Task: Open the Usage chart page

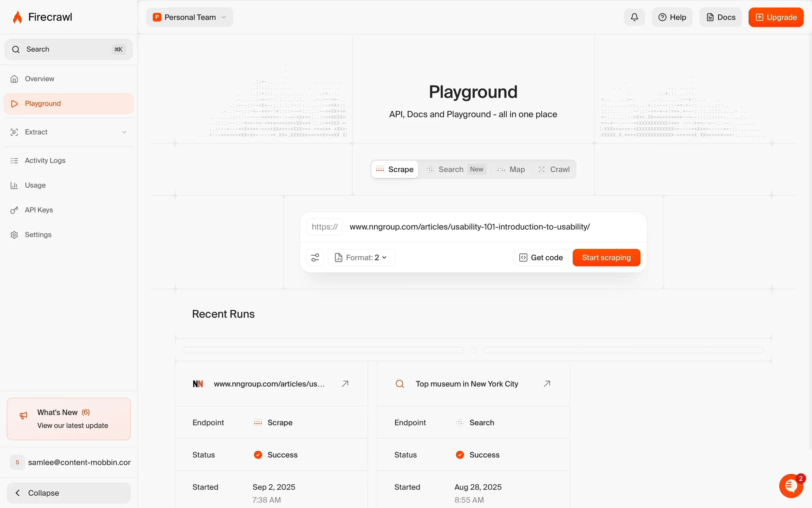Action: tap(35, 185)
